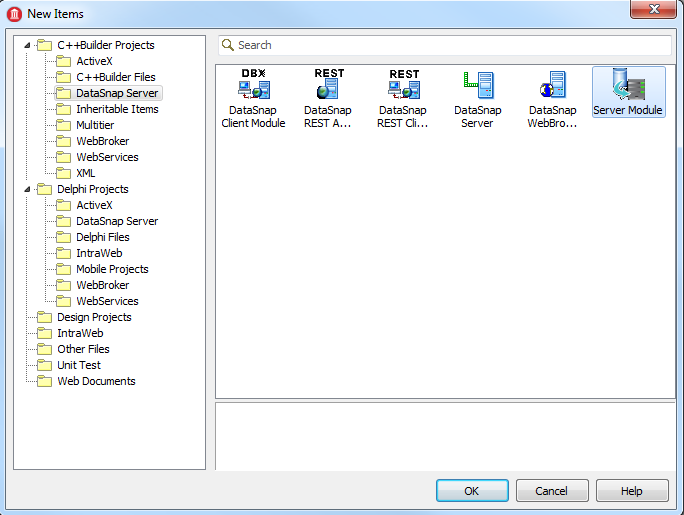Screen dimensions: 684x515
Task: Click the search magnifier icon
Action: [x=228, y=45]
